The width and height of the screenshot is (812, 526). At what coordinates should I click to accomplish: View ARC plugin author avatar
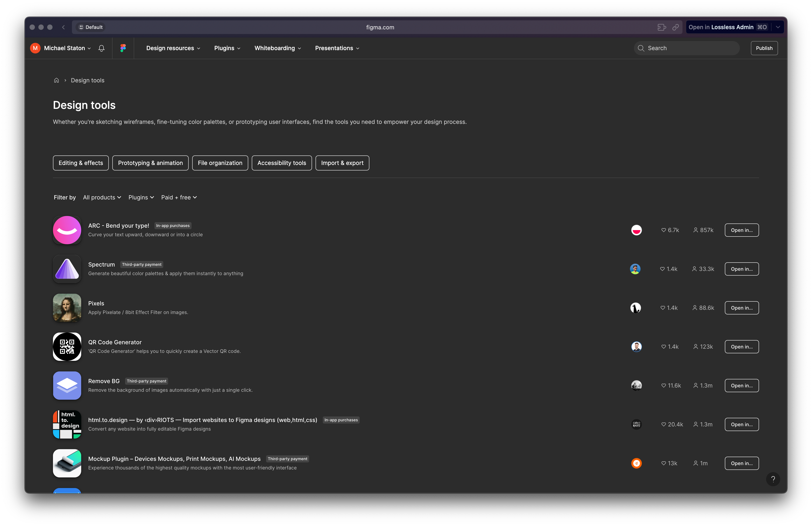tap(636, 230)
